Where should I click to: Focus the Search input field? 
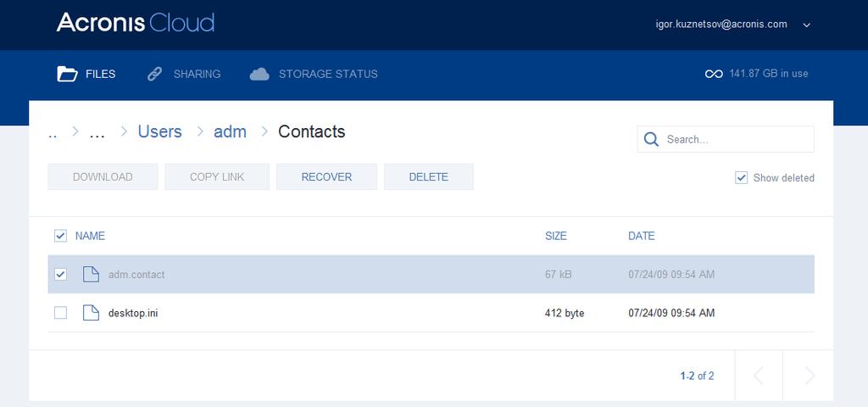point(726,139)
